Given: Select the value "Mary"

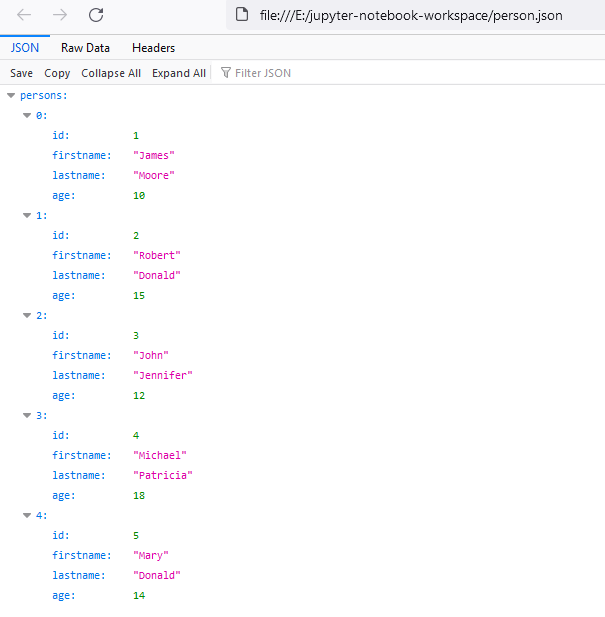Looking at the screenshot, I should (151, 556).
